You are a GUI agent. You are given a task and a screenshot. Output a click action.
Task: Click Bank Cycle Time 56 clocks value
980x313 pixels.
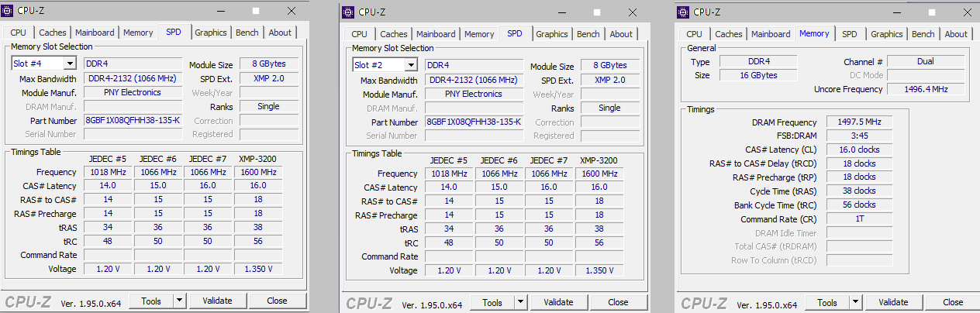(859, 205)
